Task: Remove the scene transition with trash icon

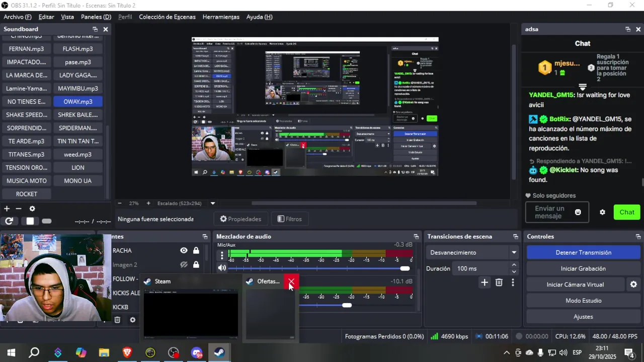Action: (x=499, y=283)
